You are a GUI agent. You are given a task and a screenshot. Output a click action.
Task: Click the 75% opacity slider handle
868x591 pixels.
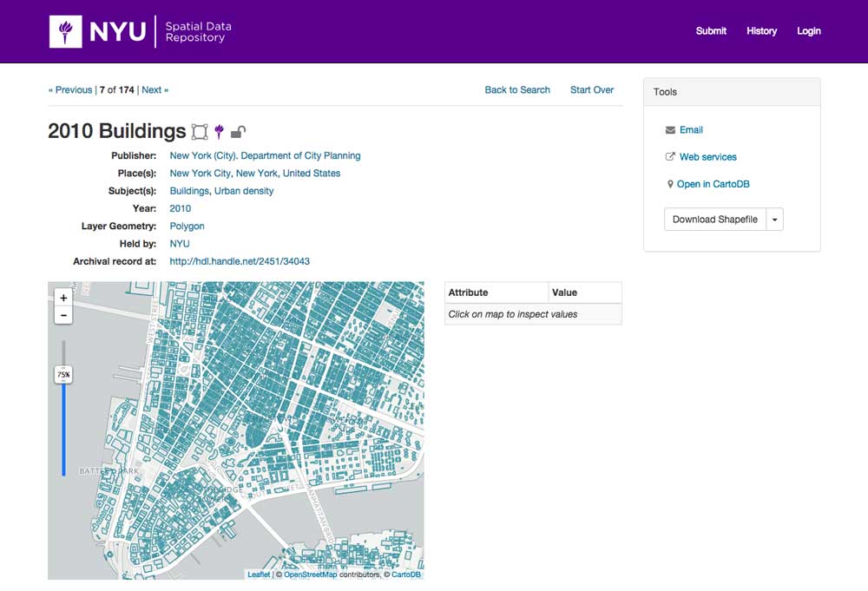pos(63,375)
